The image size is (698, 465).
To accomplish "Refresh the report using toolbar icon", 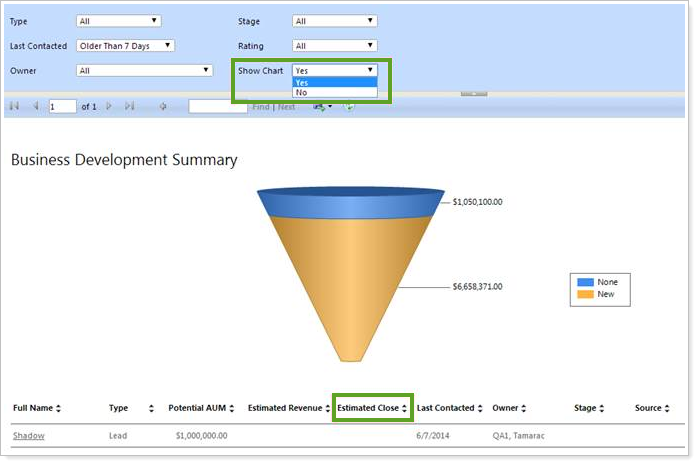I will 349,106.
